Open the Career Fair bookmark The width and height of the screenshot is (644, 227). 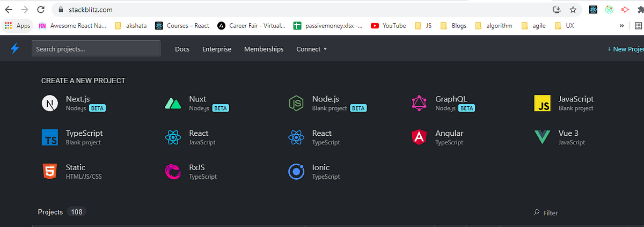click(252, 25)
